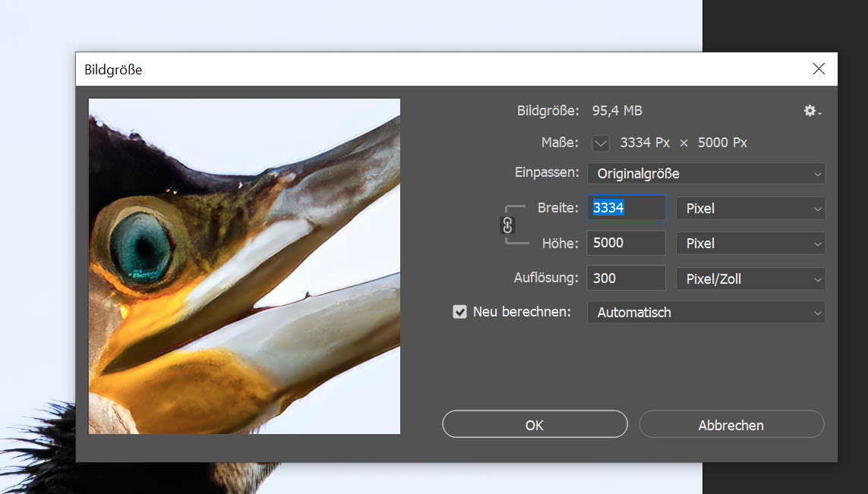Open the Maße units dropdown arrow
The width and height of the screenshot is (868, 494).
601,143
